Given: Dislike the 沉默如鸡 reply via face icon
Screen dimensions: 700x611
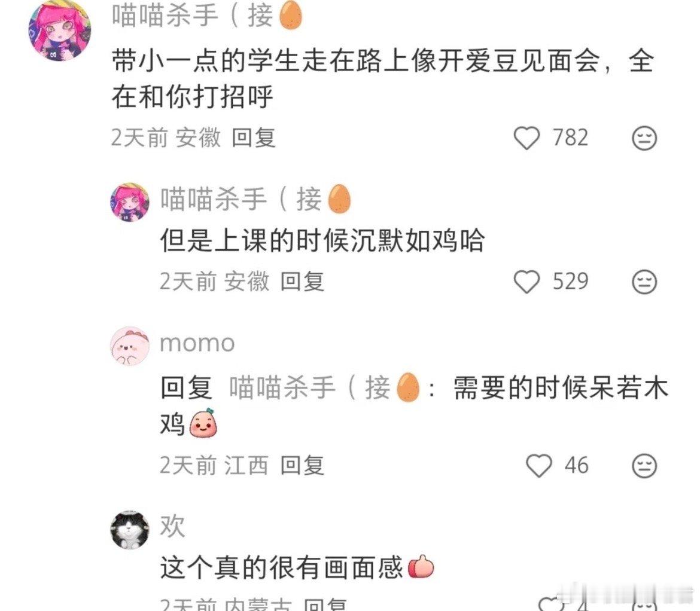Looking at the screenshot, I should point(644,282).
